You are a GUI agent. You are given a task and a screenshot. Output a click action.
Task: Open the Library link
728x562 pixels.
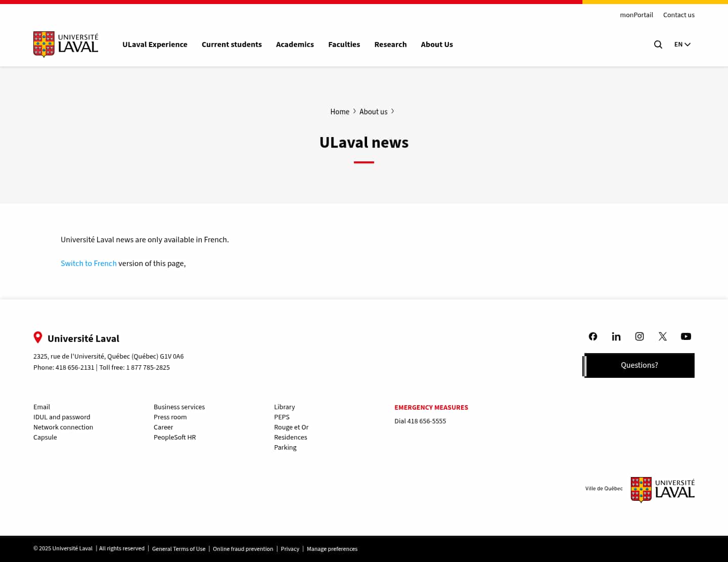(284, 407)
